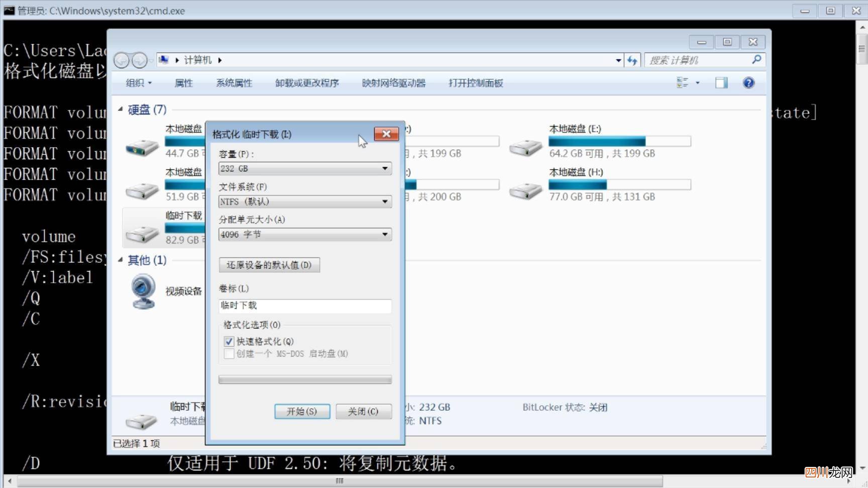Click the Explorer back navigation arrow

coord(122,60)
